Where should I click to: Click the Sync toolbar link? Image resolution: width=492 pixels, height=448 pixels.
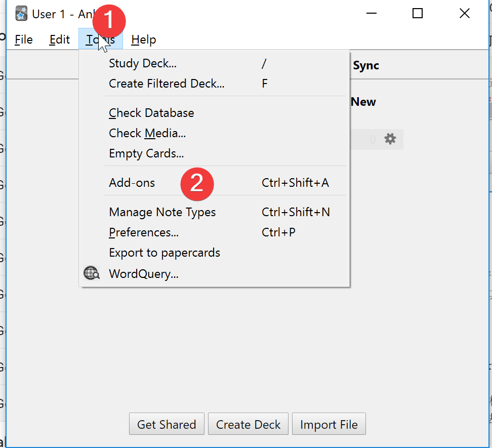click(x=366, y=65)
